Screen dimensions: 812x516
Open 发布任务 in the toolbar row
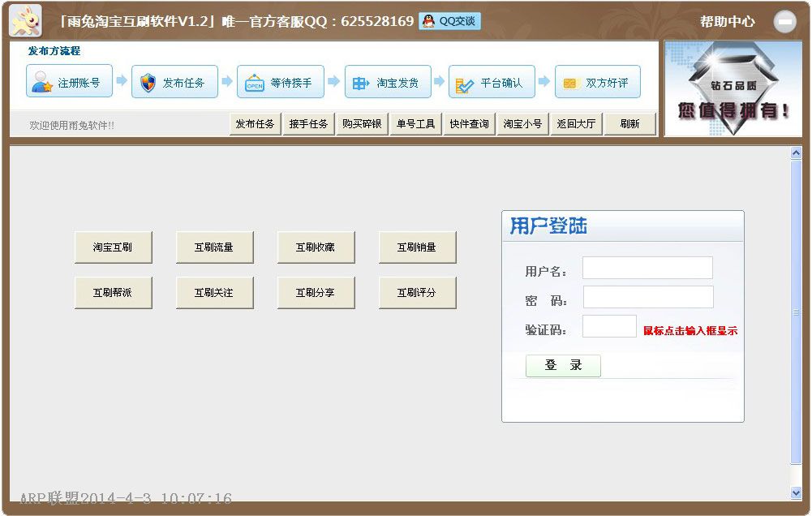[255, 124]
